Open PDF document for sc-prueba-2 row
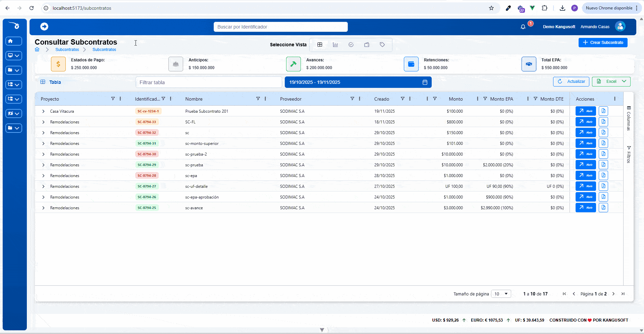Viewport: 644px width, 334px height. 603,154
